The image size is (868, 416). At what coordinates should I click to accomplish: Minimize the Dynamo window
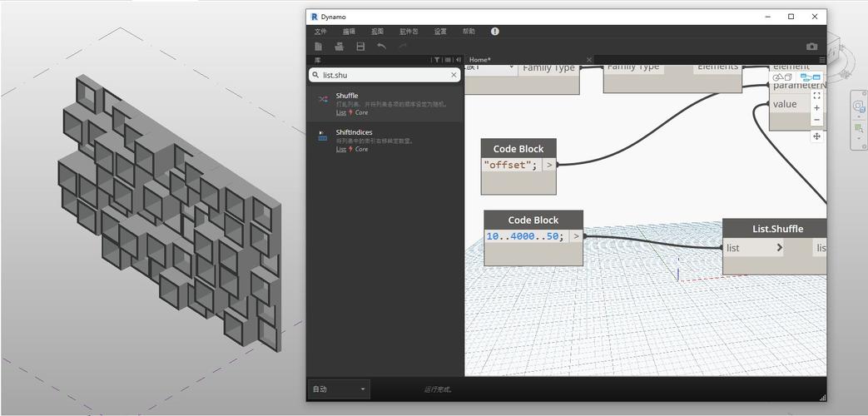(x=768, y=17)
